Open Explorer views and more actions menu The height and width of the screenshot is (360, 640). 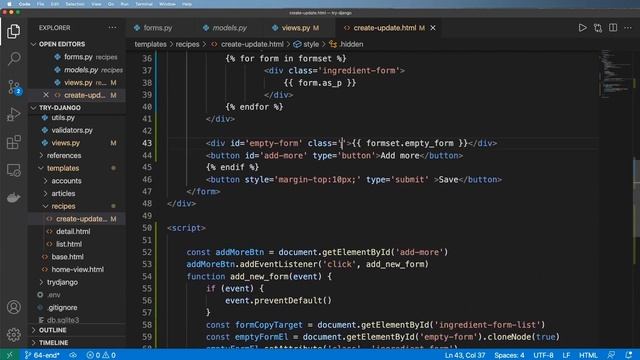(112, 28)
